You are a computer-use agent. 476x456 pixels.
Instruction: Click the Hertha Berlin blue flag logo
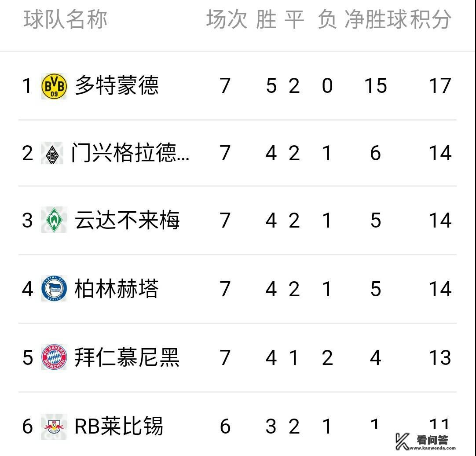(x=54, y=289)
